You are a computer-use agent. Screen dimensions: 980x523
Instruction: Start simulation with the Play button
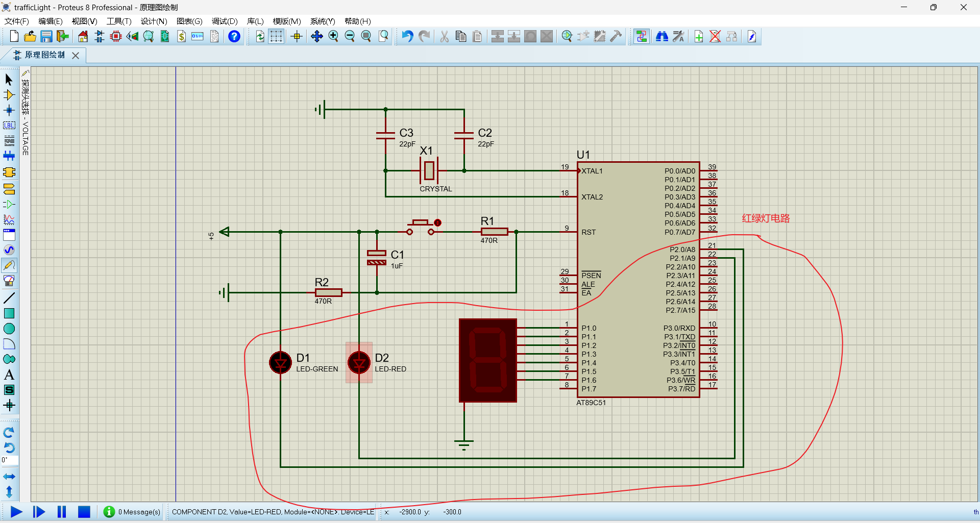click(x=16, y=512)
